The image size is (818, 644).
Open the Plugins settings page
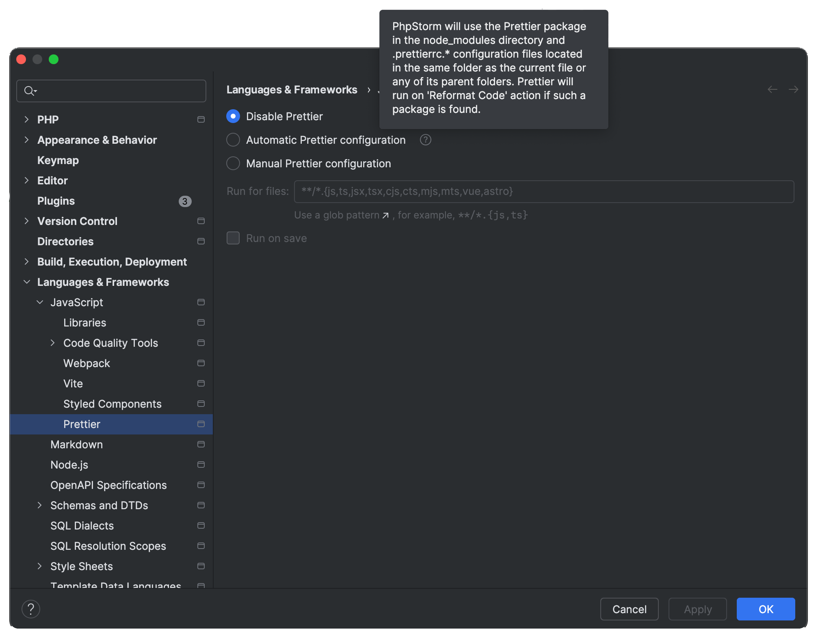click(56, 201)
